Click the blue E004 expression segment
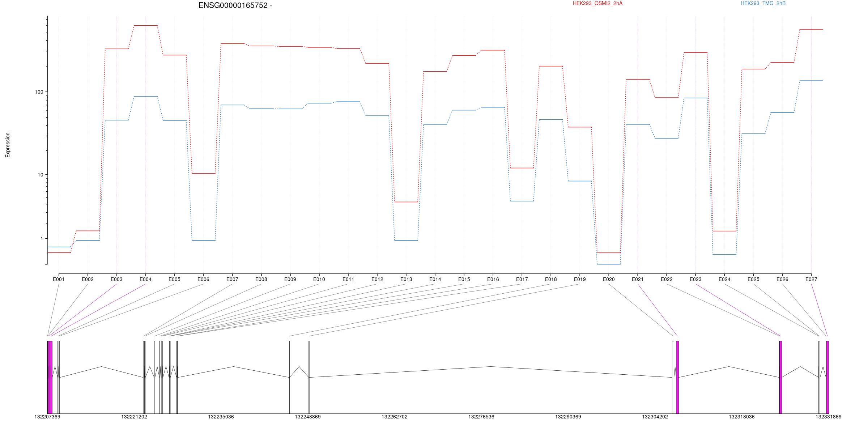This screenshot has width=868, height=434. pos(145,96)
